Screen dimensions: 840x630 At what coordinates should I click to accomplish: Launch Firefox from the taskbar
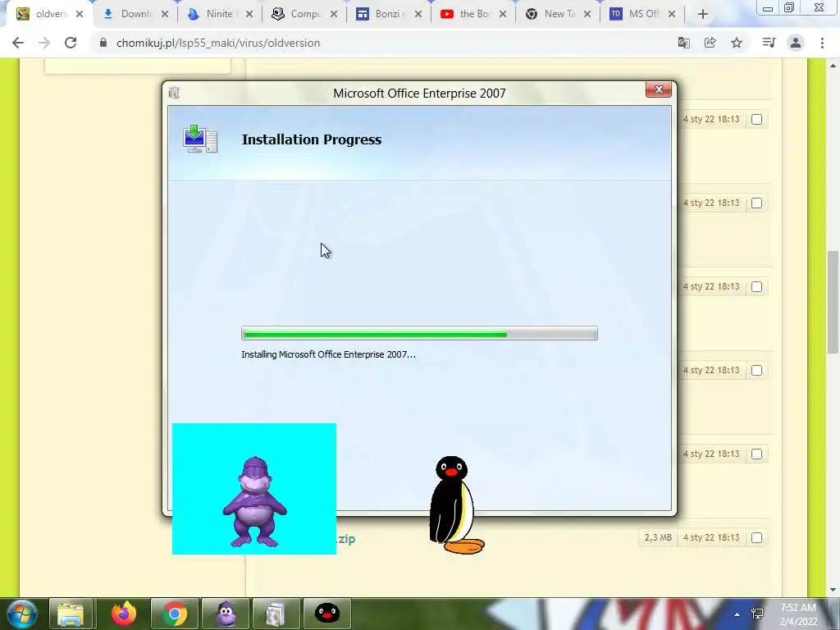point(124,614)
